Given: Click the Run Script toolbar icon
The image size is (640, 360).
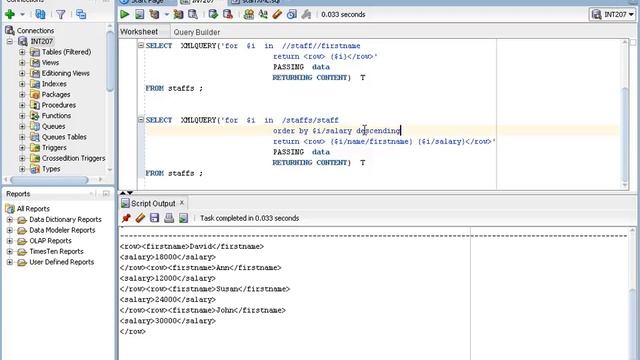Looking at the screenshot, I should coord(140,14).
